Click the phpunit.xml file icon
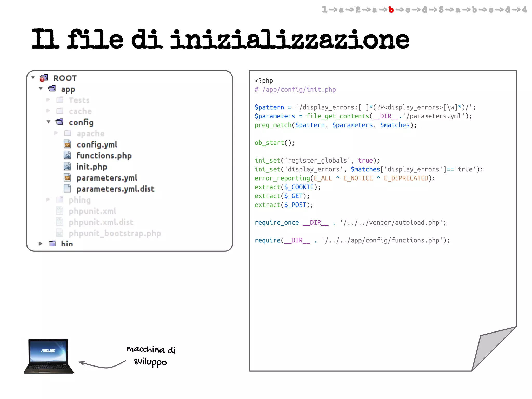The image size is (532, 399). [x=59, y=211]
